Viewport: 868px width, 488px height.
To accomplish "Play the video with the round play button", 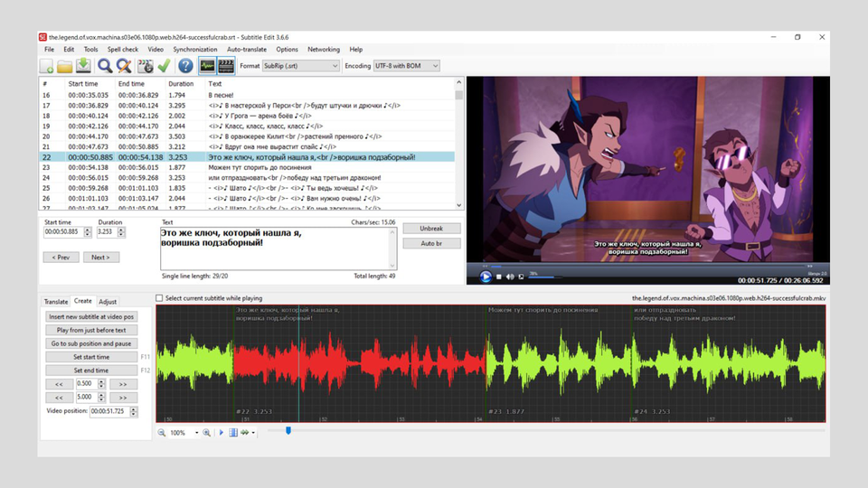I will point(486,277).
